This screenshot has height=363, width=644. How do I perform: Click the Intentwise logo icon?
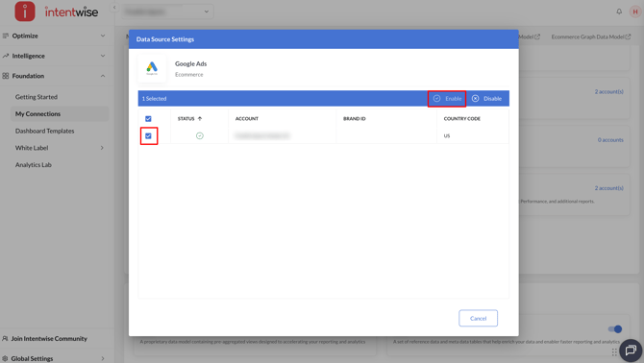pos(25,12)
